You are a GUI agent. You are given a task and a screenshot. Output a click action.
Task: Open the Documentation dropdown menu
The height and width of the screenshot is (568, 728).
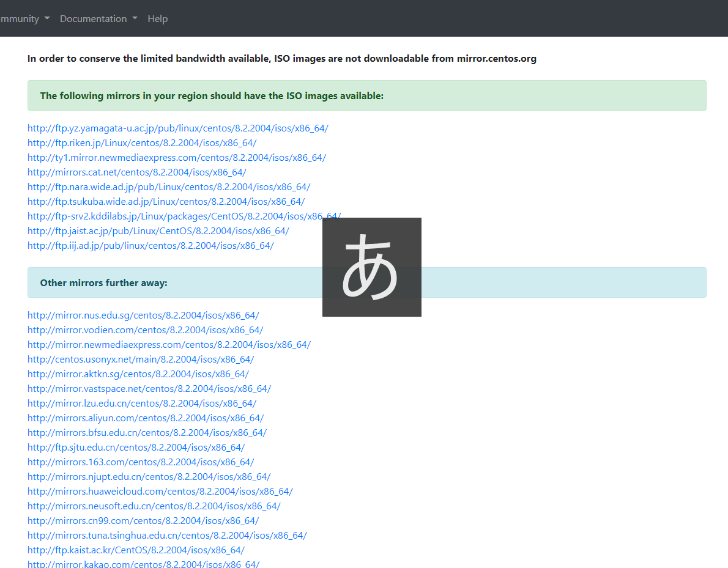pyautogui.click(x=98, y=18)
